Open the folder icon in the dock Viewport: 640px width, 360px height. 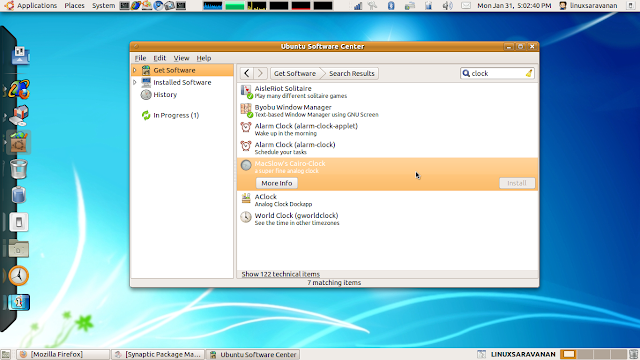(x=18, y=249)
